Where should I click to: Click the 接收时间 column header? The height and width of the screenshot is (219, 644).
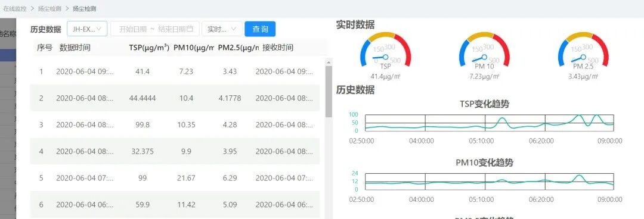(x=278, y=48)
